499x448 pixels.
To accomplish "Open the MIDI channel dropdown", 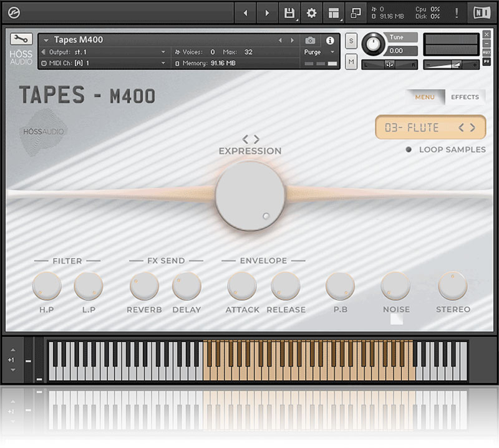I will (163, 63).
